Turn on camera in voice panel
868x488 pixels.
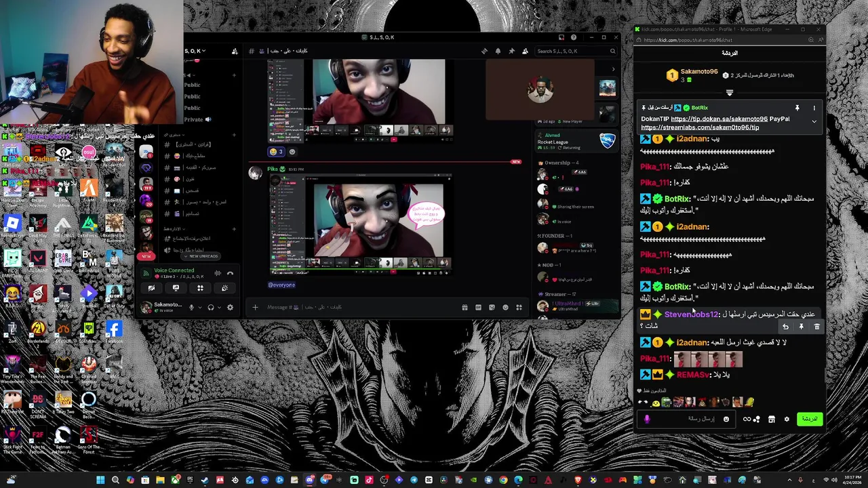tap(151, 288)
